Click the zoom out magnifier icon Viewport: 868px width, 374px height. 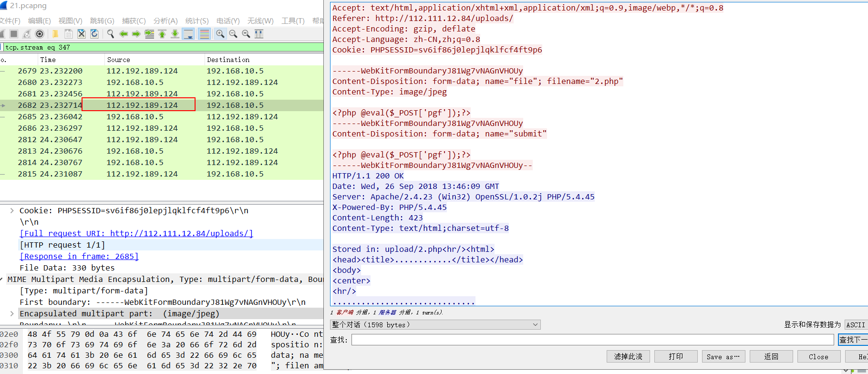pos(233,34)
